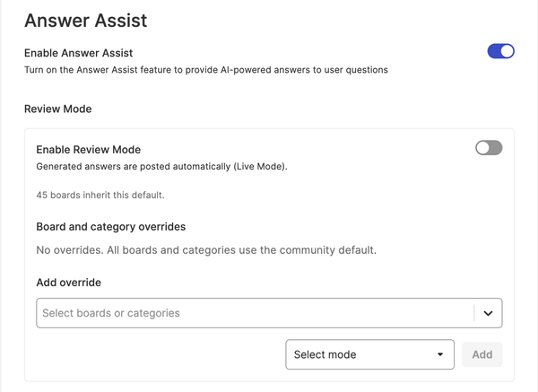538x392 pixels.
Task: Click the Select mode placeholder text
Action: (x=325, y=354)
